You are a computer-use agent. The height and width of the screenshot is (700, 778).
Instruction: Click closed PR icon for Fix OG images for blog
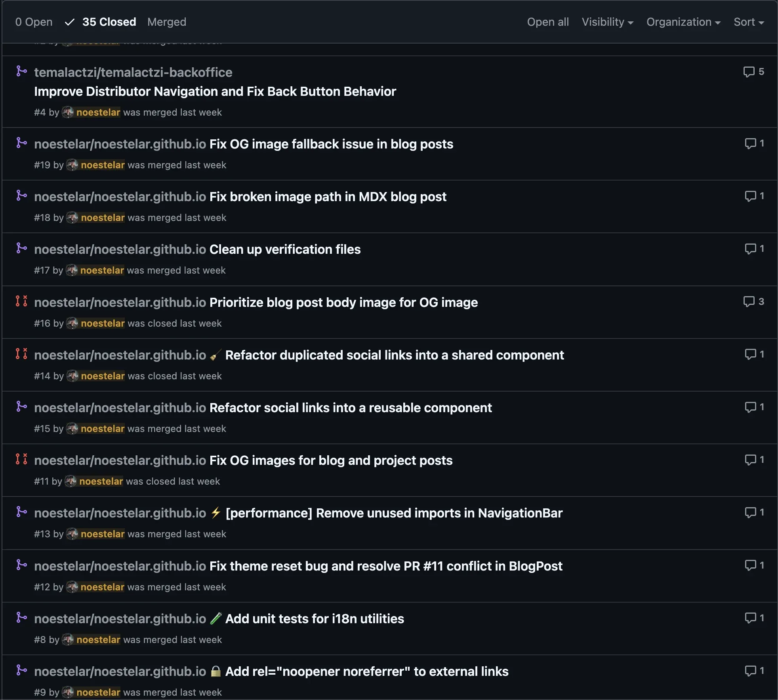(x=21, y=459)
